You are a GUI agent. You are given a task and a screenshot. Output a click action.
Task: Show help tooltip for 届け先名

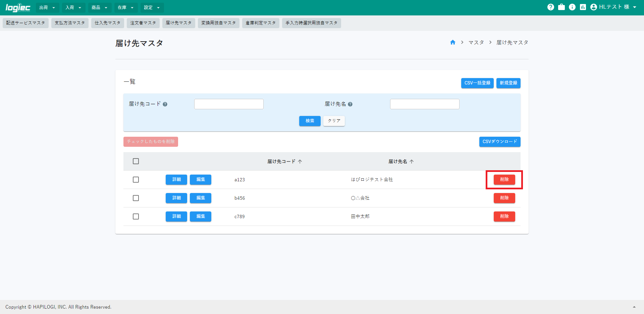pos(350,104)
